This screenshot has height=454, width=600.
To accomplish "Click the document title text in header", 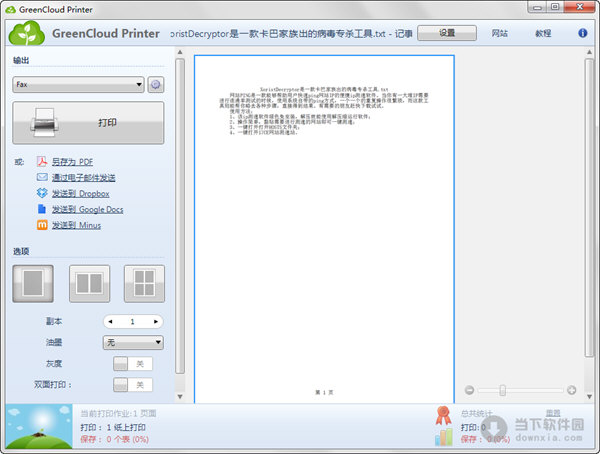I will coord(292,34).
